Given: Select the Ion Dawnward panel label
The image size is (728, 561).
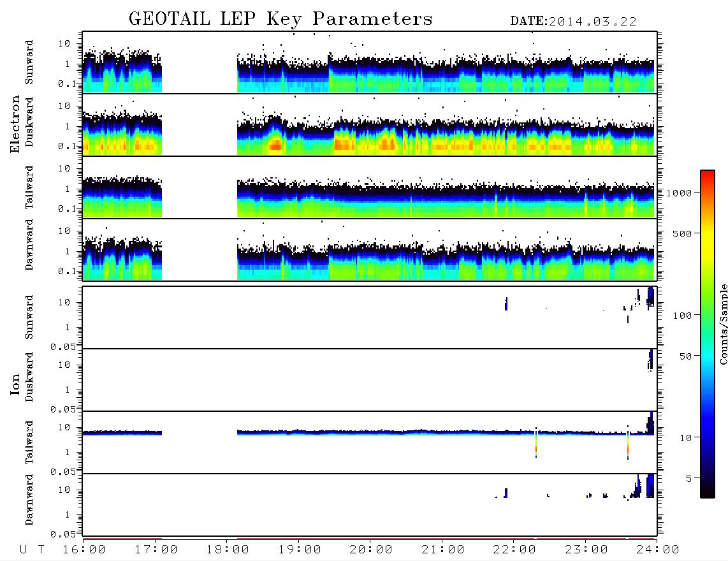Looking at the screenshot, I should [29, 500].
